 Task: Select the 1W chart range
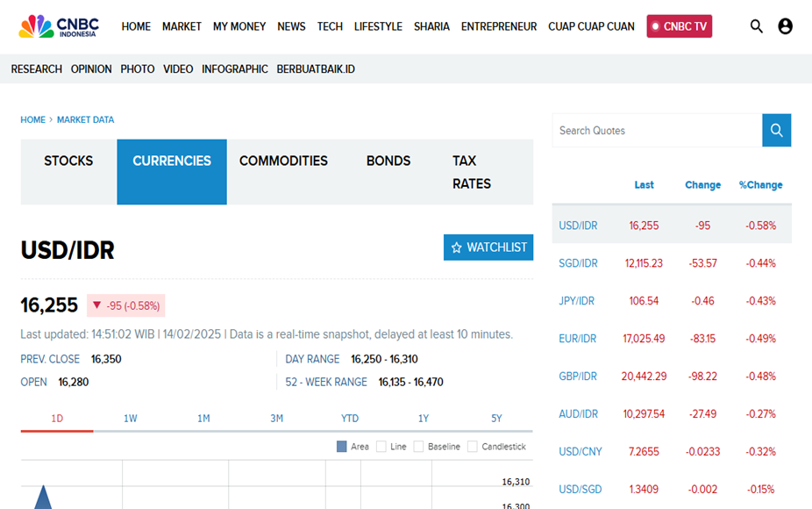[x=130, y=419]
